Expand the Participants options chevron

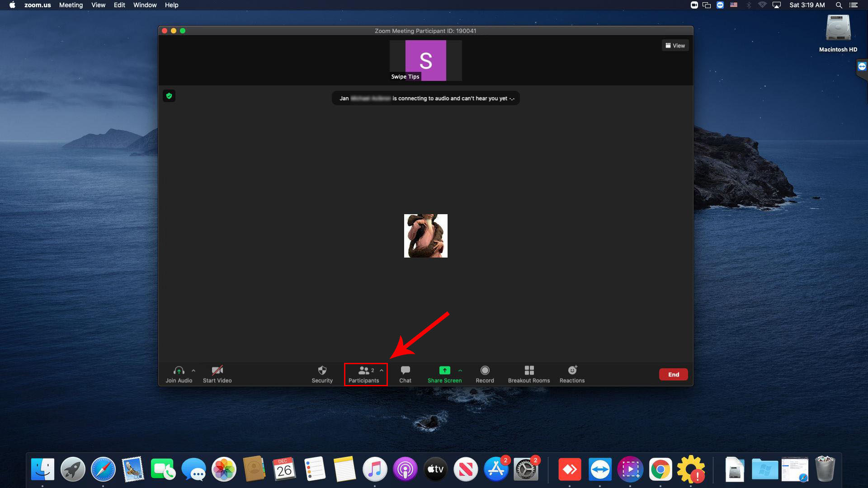click(382, 371)
